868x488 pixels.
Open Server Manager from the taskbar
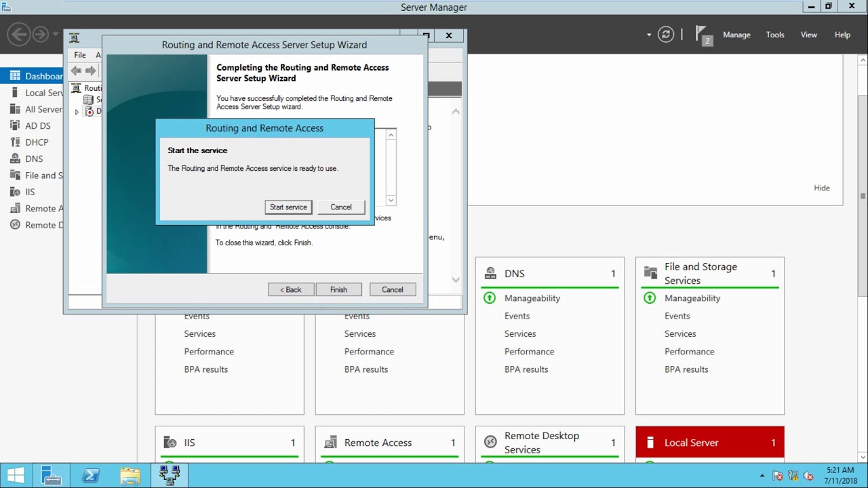pyautogui.click(x=52, y=476)
